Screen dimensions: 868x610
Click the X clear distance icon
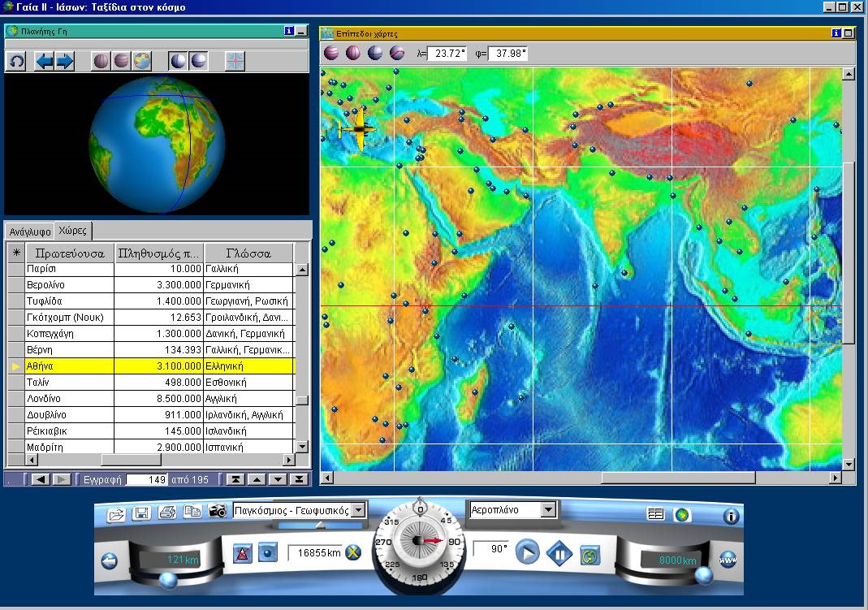click(x=353, y=552)
